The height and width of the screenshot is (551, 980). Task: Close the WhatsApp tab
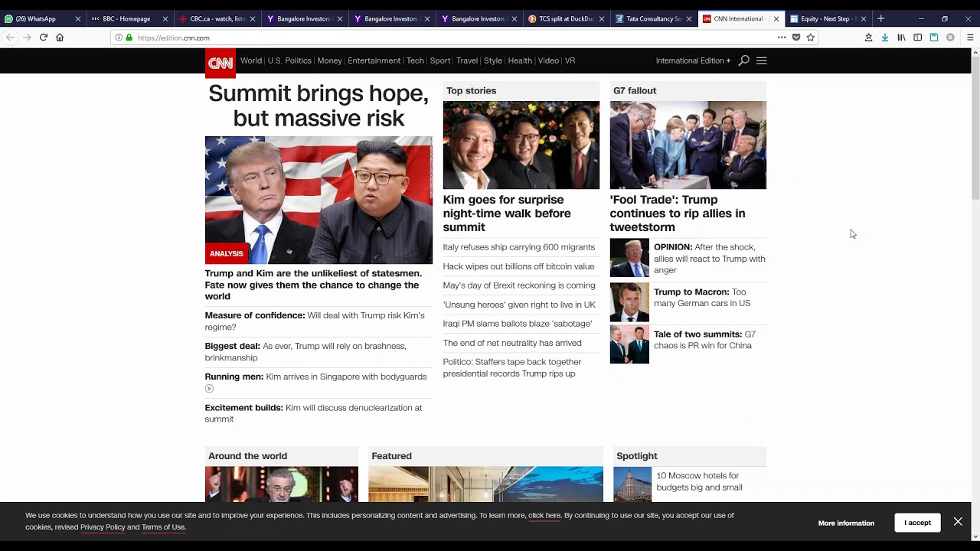78,19
